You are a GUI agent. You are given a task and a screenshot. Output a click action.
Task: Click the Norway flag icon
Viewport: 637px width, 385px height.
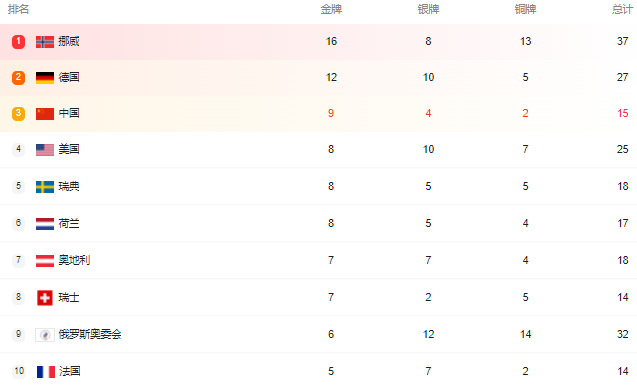point(45,42)
